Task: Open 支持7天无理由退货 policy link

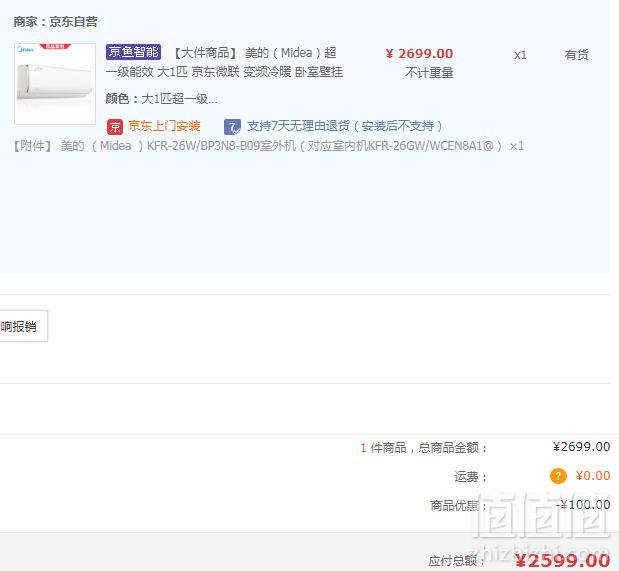Action: tap(345, 126)
